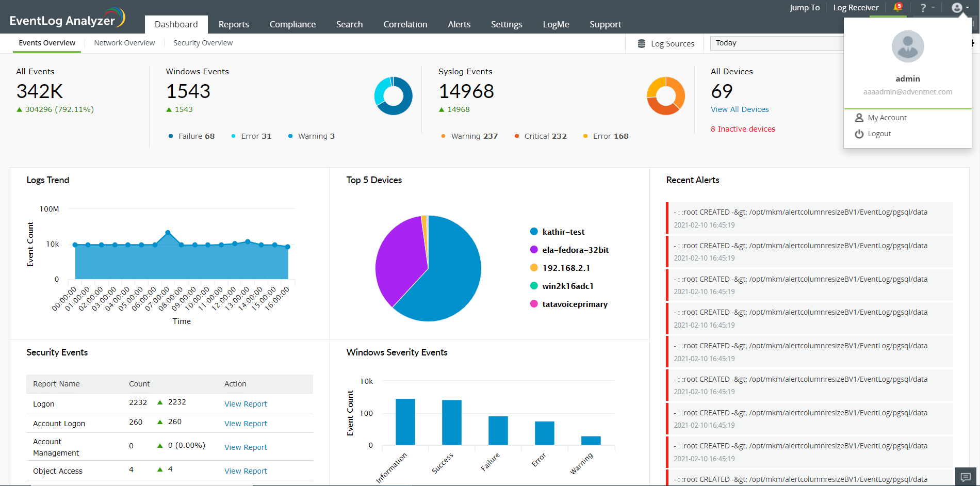Click the View All Devices link

click(739, 109)
